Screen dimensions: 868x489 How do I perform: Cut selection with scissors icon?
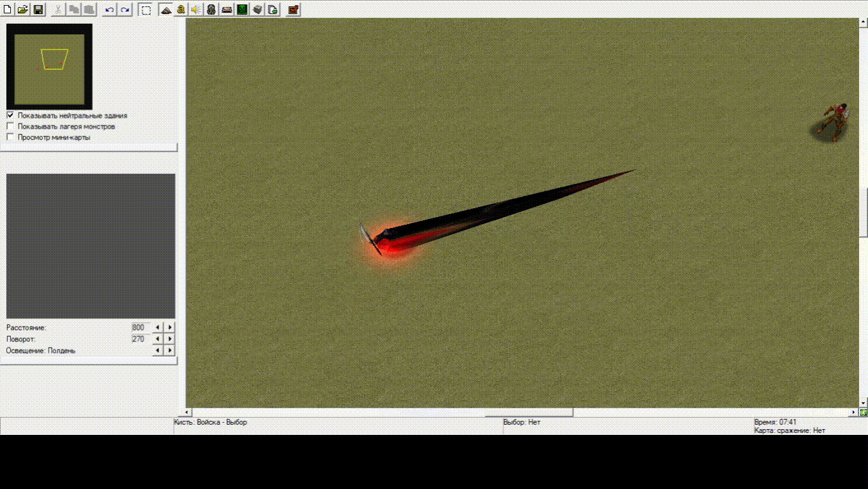(x=58, y=10)
